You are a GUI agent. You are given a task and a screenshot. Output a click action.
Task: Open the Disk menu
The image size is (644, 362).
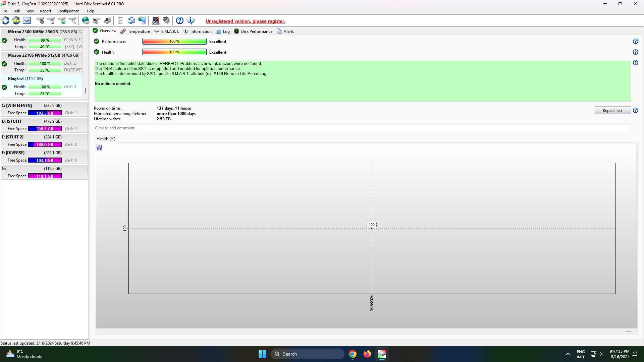[x=16, y=11]
